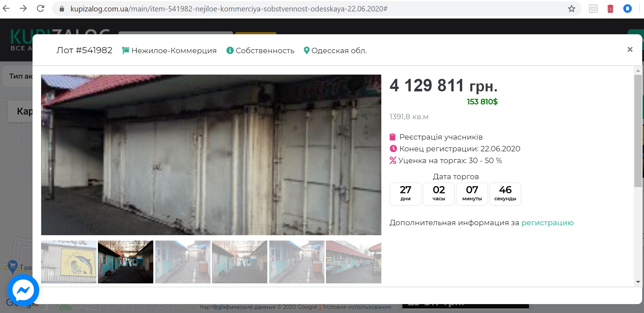Select the dolphin sign thumbnail

pyautogui.click(x=69, y=262)
